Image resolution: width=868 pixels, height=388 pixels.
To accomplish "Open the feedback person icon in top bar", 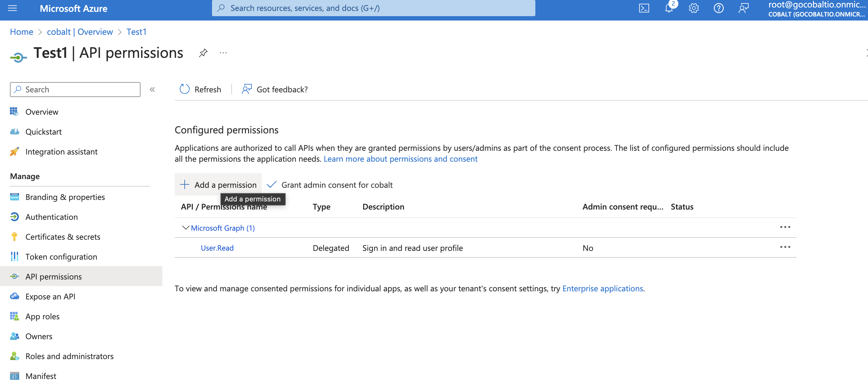I will pos(743,8).
